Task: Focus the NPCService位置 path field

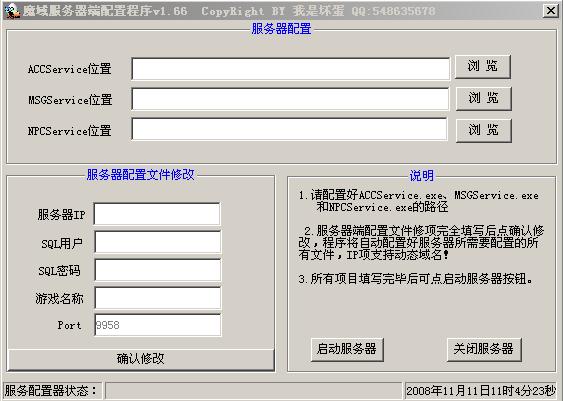Action: 289,129
